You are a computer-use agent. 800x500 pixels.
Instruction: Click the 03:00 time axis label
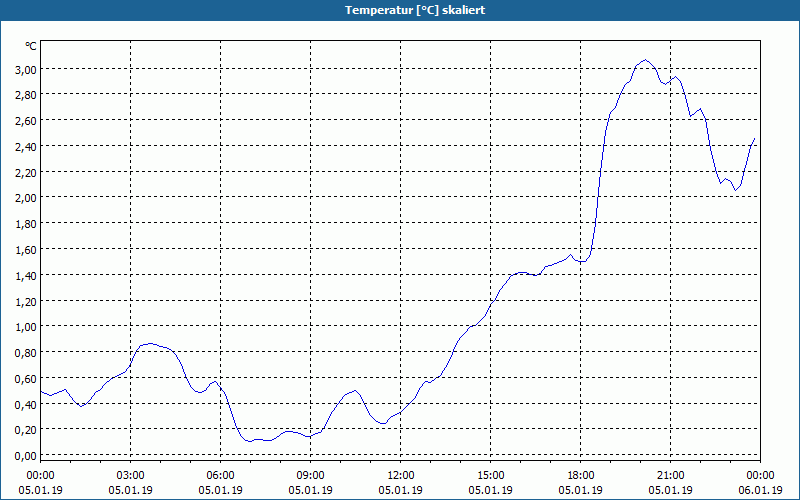pyautogui.click(x=131, y=476)
